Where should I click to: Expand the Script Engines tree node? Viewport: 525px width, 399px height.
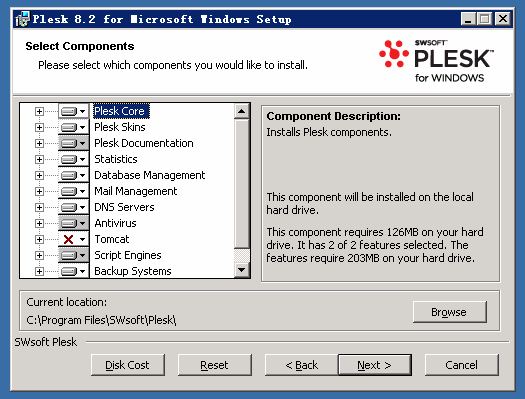pyautogui.click(x=39, y=255)
